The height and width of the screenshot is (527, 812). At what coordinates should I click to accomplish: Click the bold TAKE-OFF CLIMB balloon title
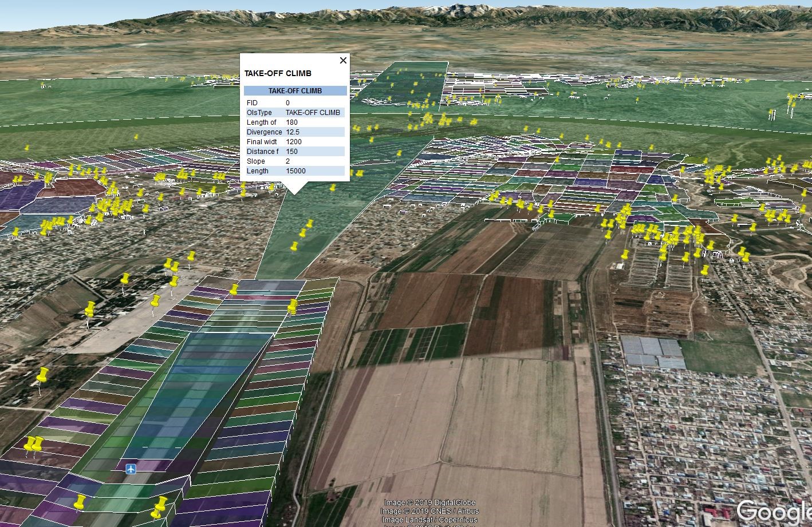(x=278, y=74)
